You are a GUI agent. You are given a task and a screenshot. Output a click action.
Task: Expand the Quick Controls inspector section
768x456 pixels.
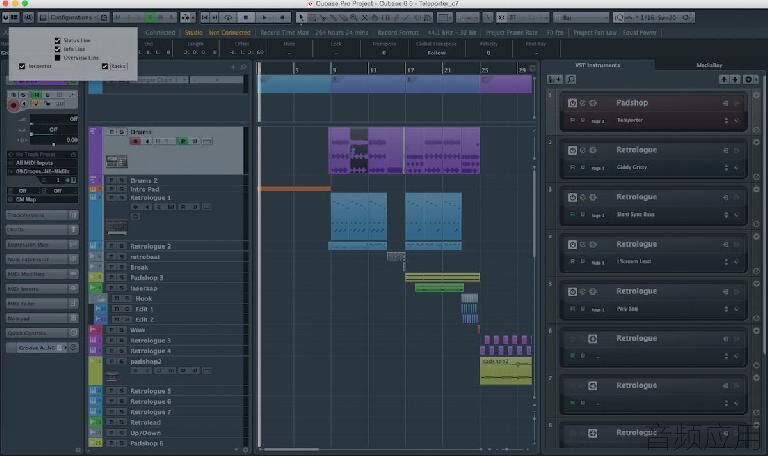(42, 333)
